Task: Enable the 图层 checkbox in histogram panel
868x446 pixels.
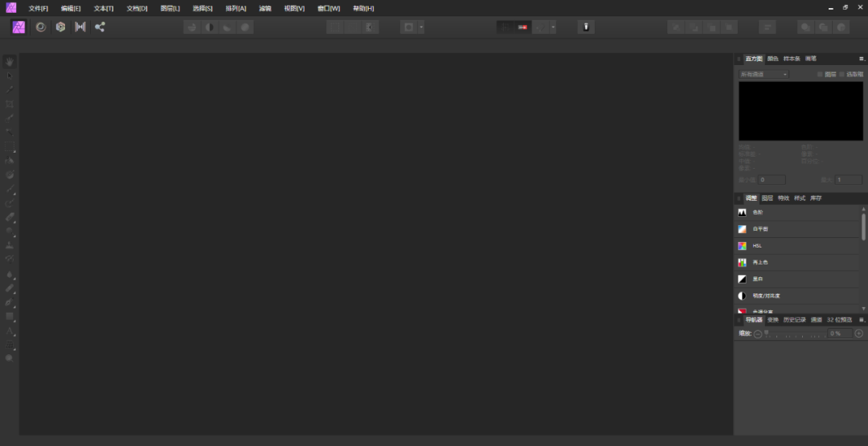Action: (x=820, y=74)
